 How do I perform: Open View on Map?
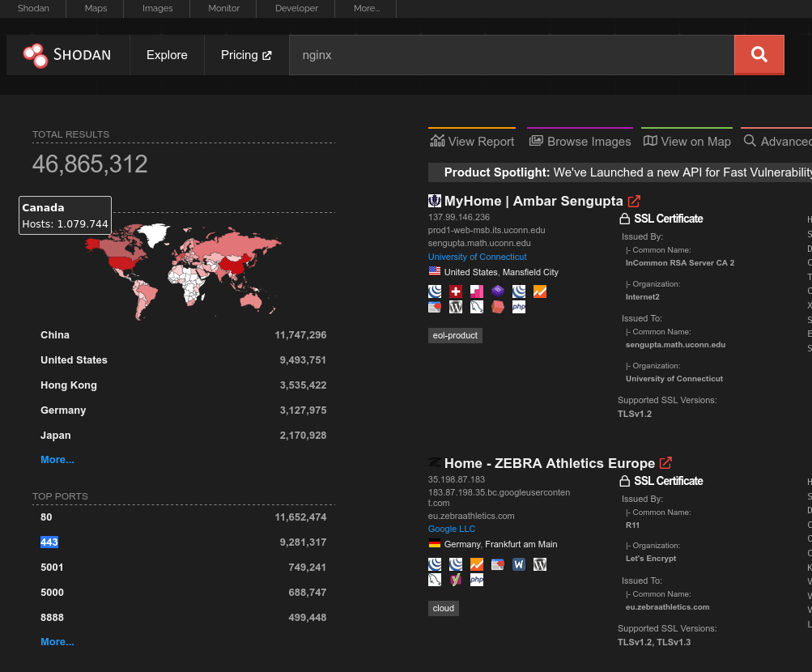pos(687,142)
